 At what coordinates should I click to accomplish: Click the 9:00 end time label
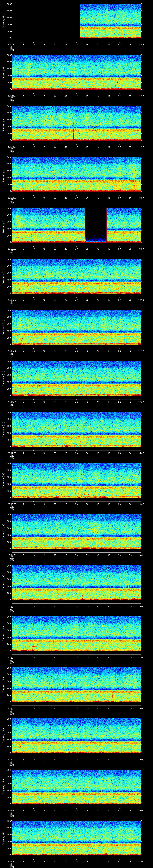[x=141, y=249]
